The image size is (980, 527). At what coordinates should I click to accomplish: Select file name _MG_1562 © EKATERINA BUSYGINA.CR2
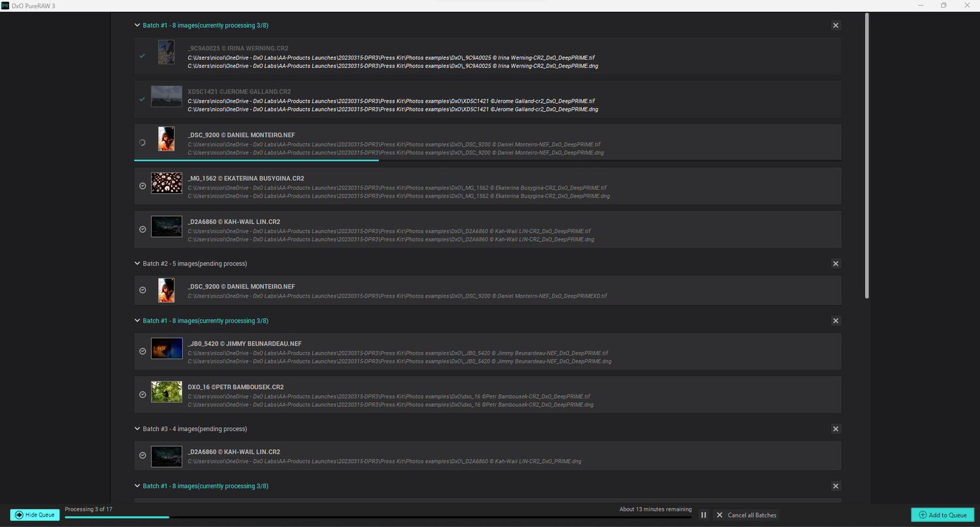pos(246,178)
